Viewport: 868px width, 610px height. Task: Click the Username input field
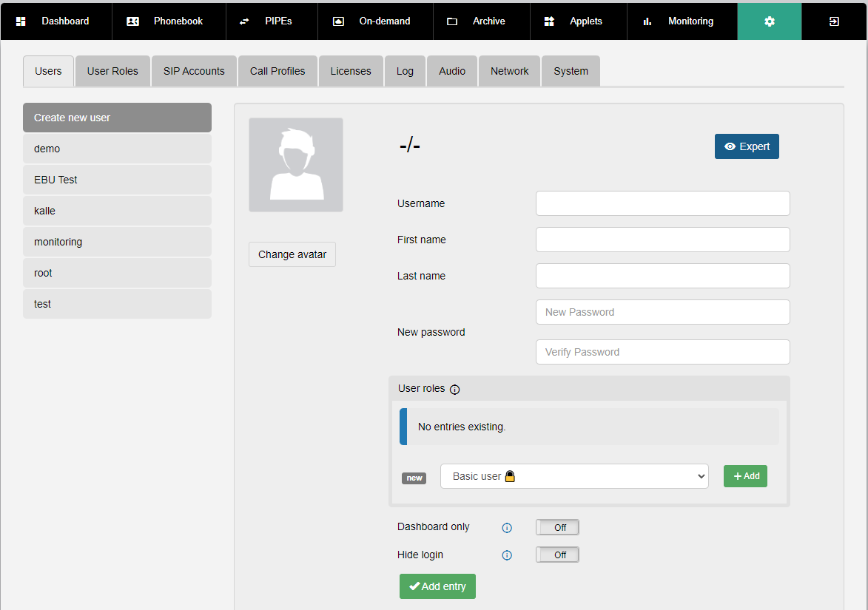pyautogui.click(x=662, y=203)
